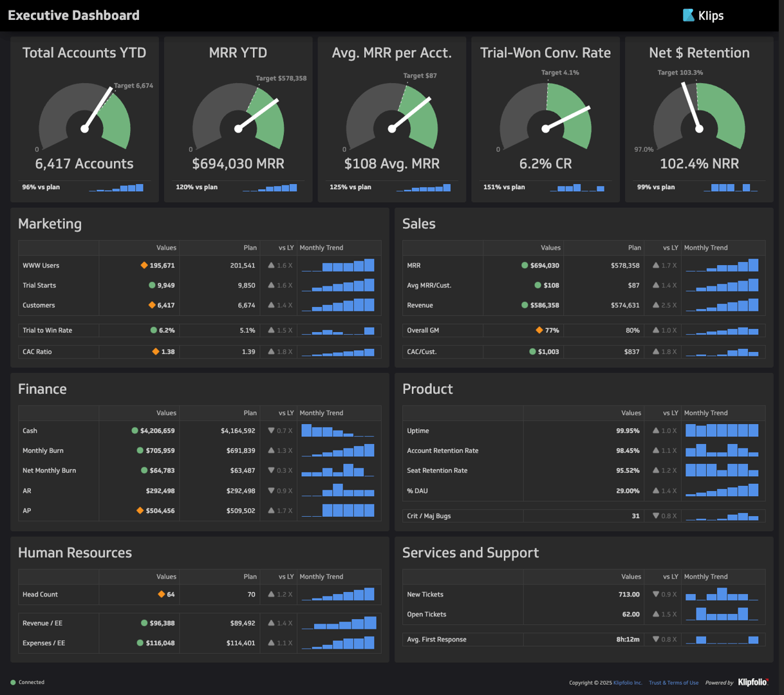Click the down-arrow vs LY indicator for AR
The image size is (784, 695).
click(272, 490)
